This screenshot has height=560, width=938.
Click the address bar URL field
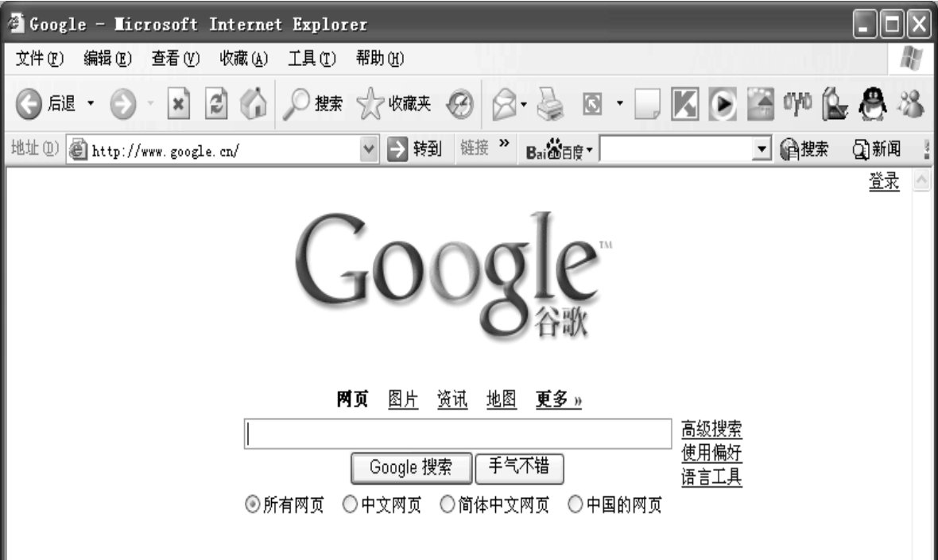pyautogui.click(x=224, y=149)
